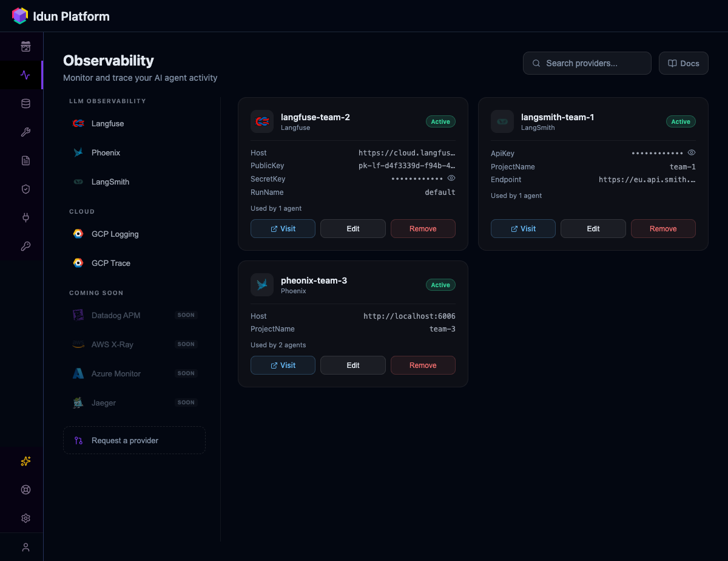Select GCP Logging in the provider list
The height and width of the screenshot is (561, 728).
pos(134,234)
